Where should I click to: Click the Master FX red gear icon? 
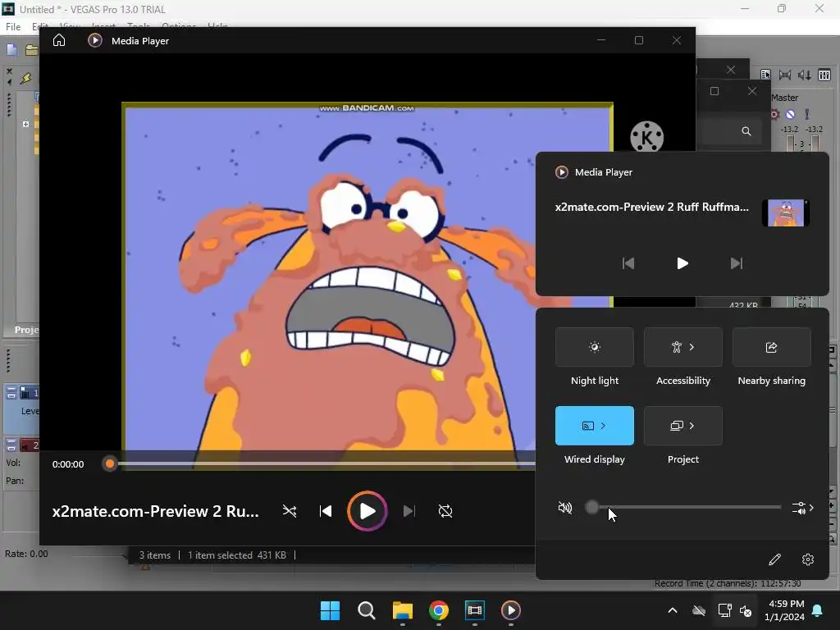pyautogui.click(x=774, y=114)
